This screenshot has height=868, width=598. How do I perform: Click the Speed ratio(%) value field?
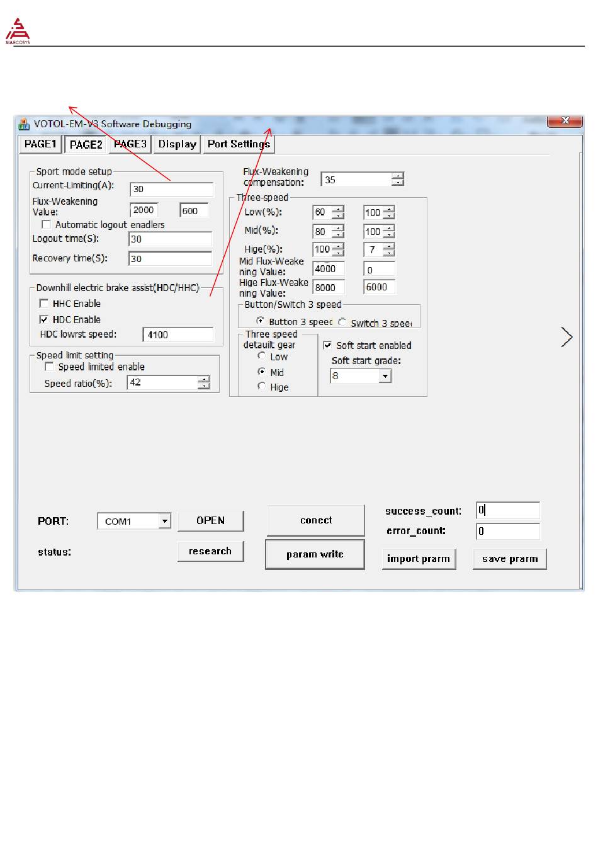pyautogui.click(x=163, y=382)
